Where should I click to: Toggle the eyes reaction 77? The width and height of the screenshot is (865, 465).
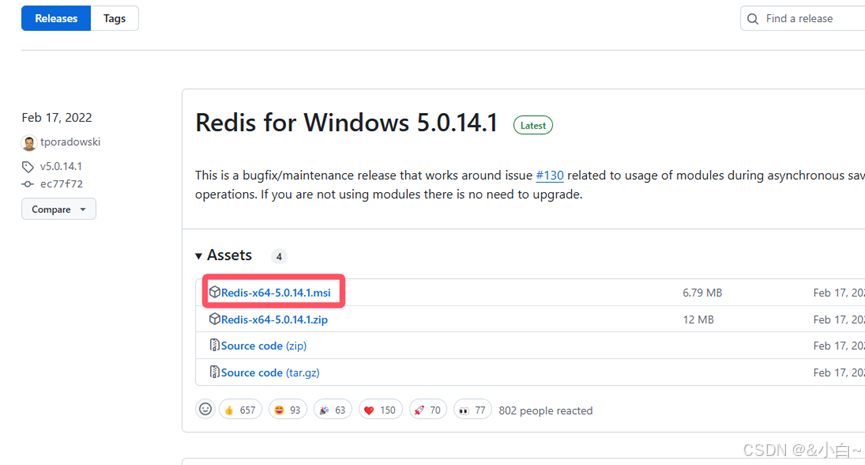(x=472, y=410)
